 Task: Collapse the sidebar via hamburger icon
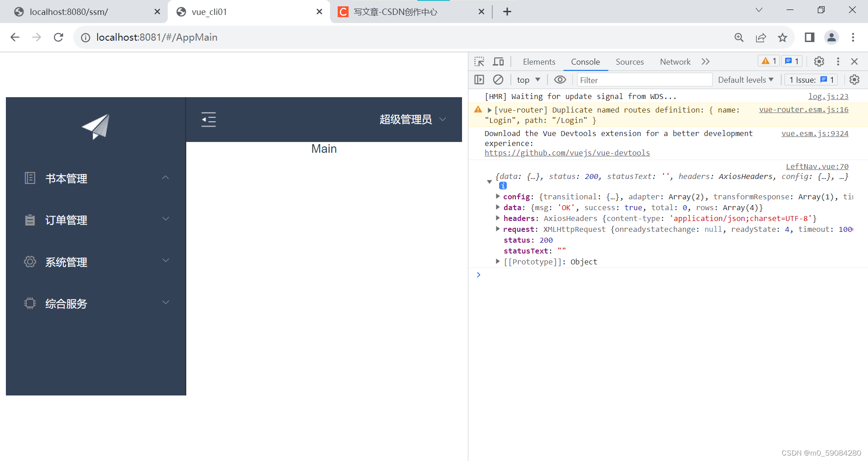209,119
